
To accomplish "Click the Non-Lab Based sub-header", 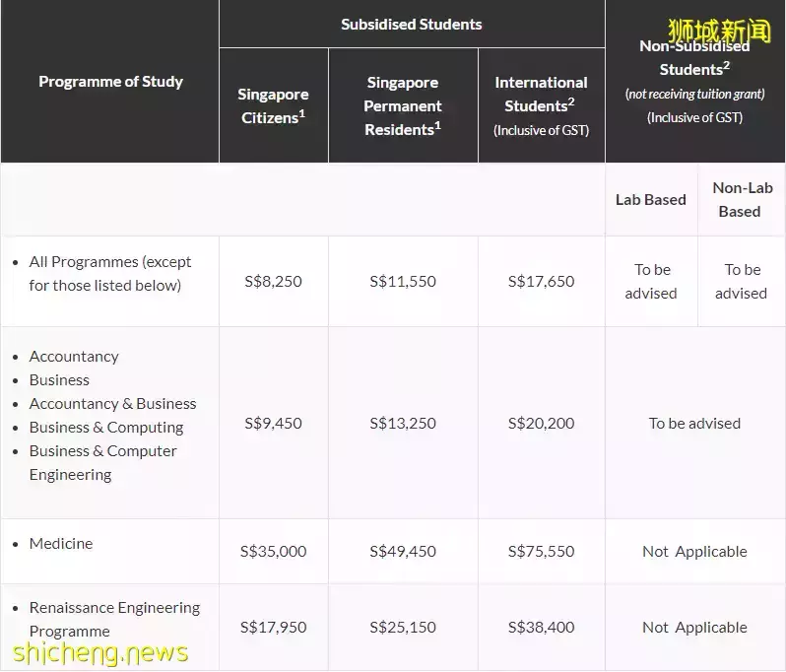I will (x=742, y=200).
